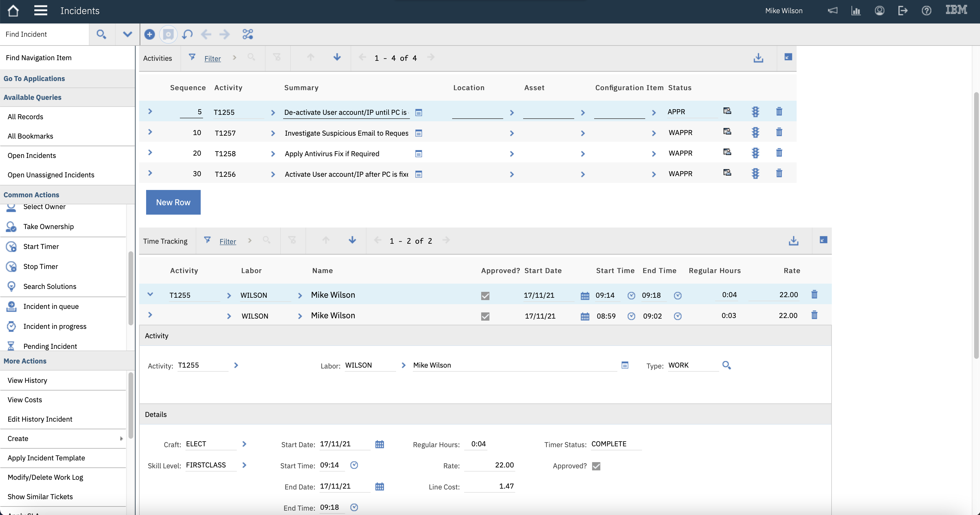Toggle the Approved checkbox in Details section
This screenshot has width=980, height=515.
click(x=596, y=466)
